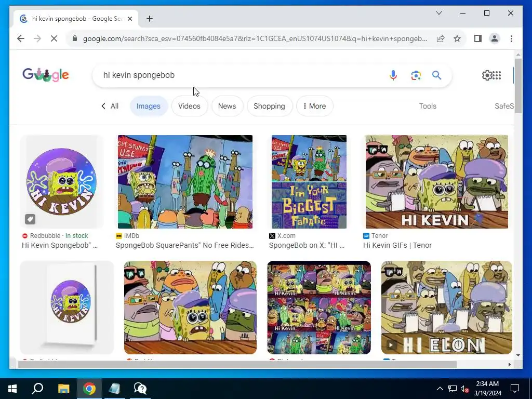Open the Tools options
The image size is (532, 399).
(x=428, y=106)
